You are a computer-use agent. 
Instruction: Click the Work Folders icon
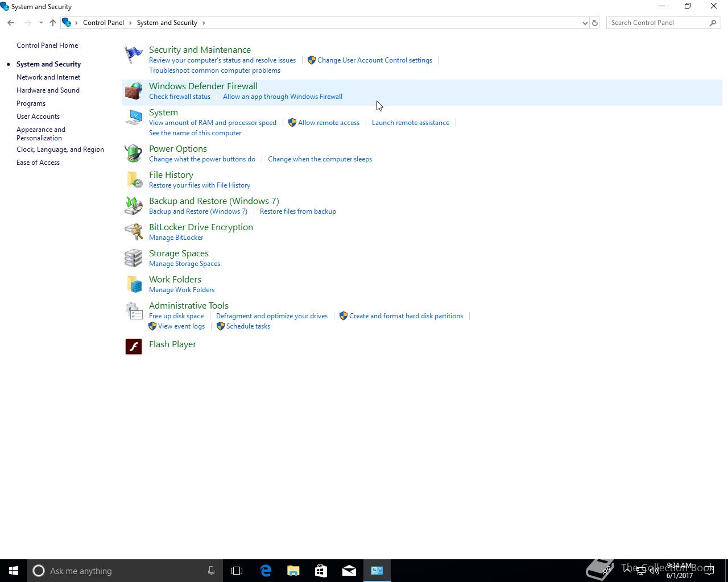[x=134, y=285]
